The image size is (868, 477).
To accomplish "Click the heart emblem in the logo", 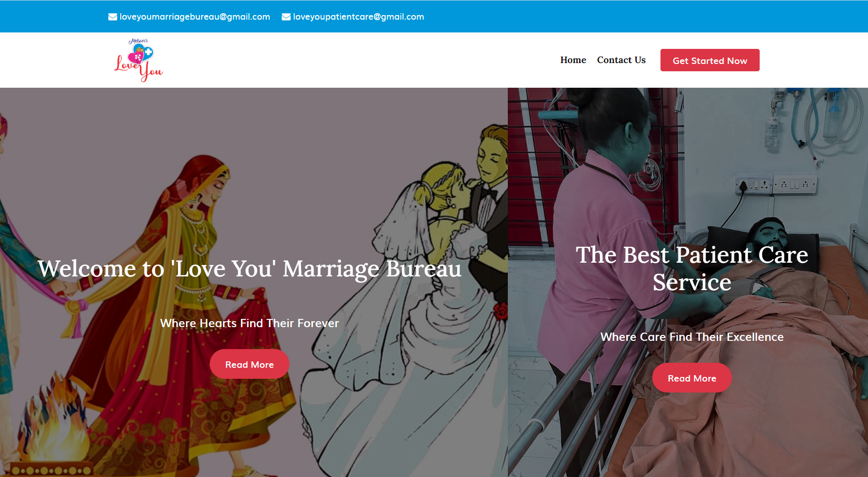I will click(140, 54).
